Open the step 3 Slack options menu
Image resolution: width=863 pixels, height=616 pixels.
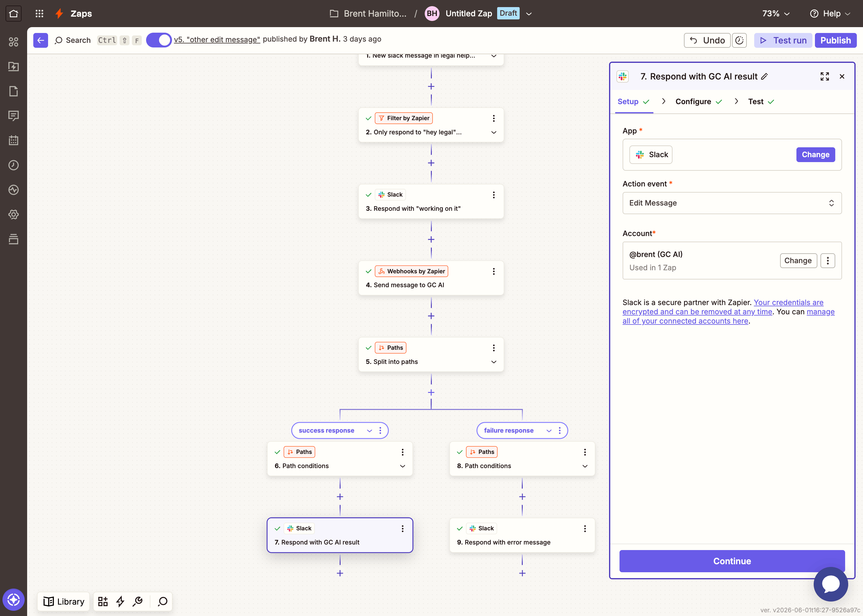click(x=493, y=194)
